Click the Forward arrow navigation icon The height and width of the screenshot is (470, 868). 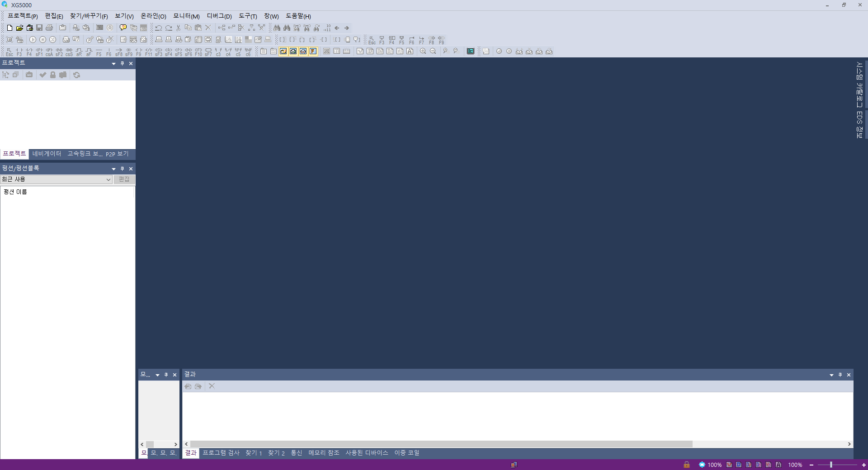tap(347, 28)
